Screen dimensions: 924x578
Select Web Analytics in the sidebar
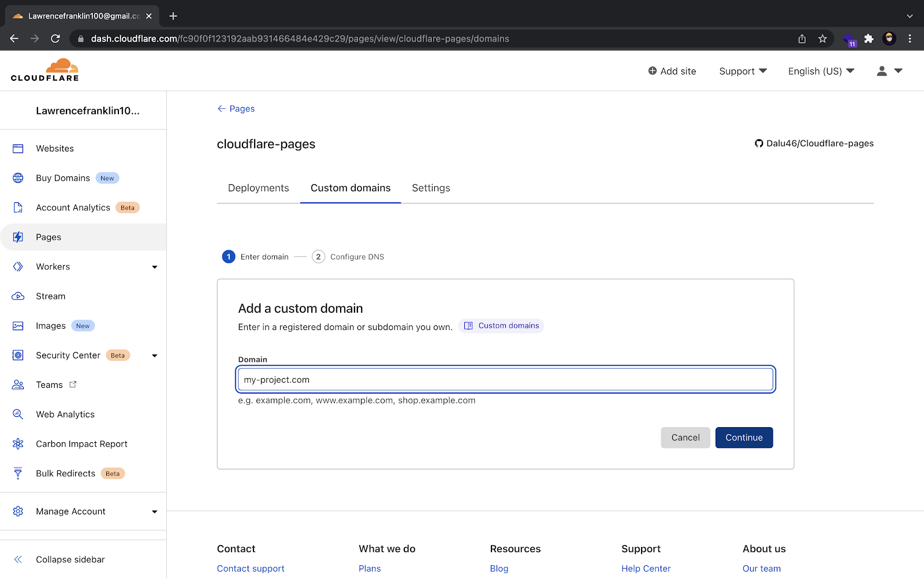click(65, 414)
